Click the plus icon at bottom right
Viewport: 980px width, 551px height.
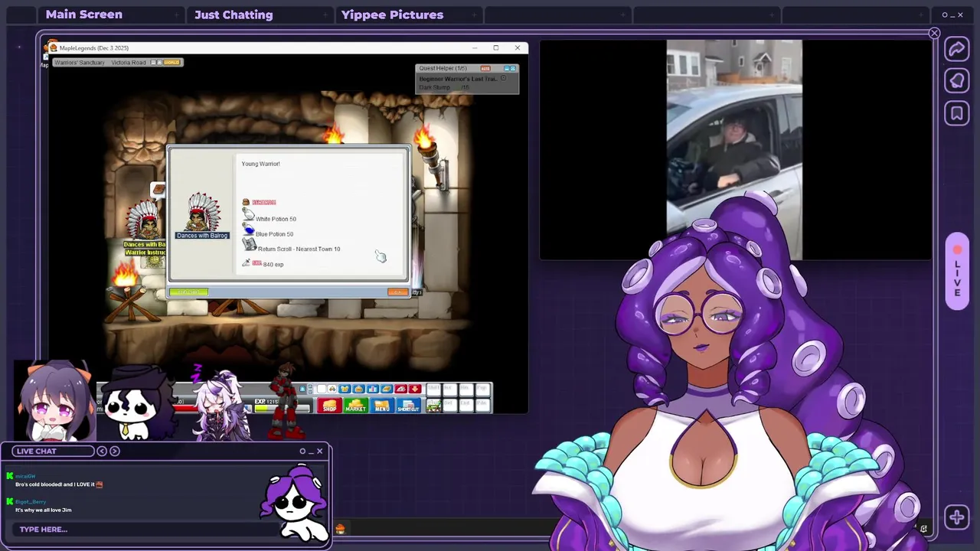tap(957, 517)
